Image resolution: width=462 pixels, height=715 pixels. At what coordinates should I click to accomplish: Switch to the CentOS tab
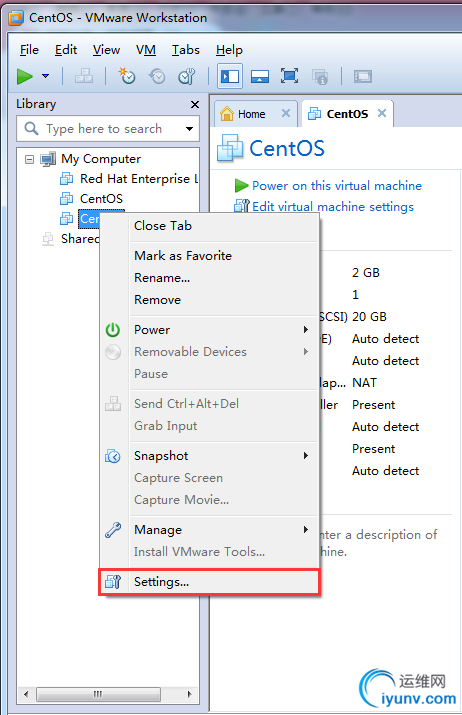coord(347,114)
